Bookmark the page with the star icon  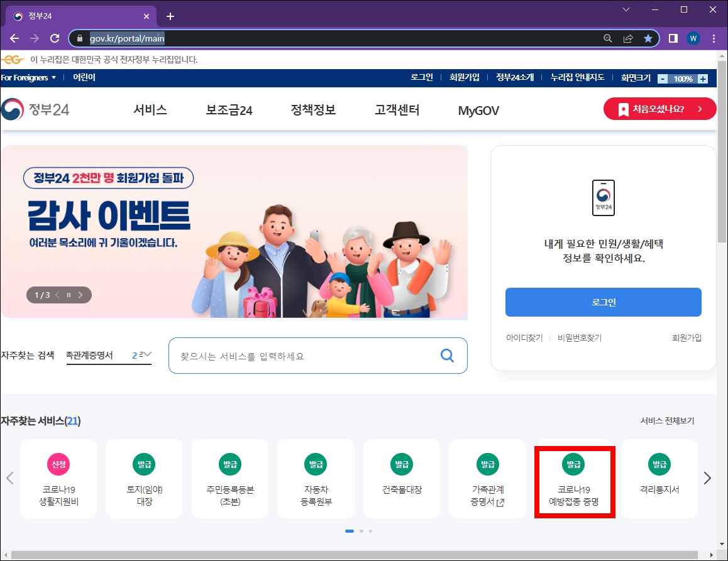click(x=648, y=38)
